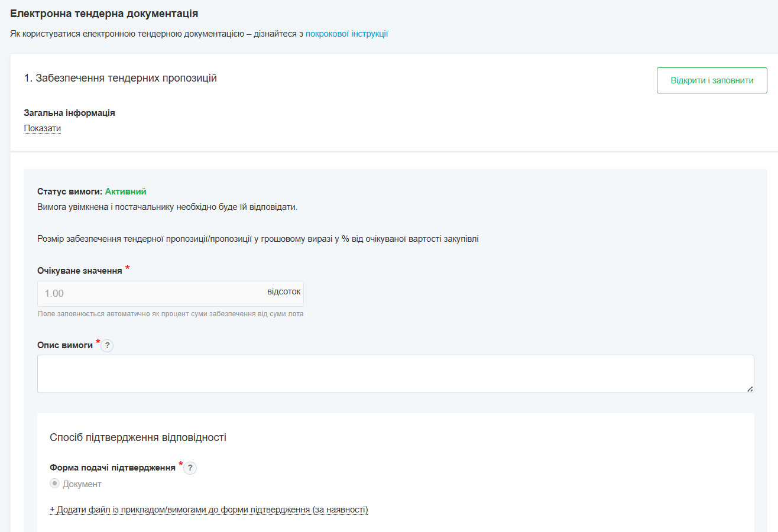
Task: Click the red asterisk next to "Очікуване значення"
Action: point(127,268)
